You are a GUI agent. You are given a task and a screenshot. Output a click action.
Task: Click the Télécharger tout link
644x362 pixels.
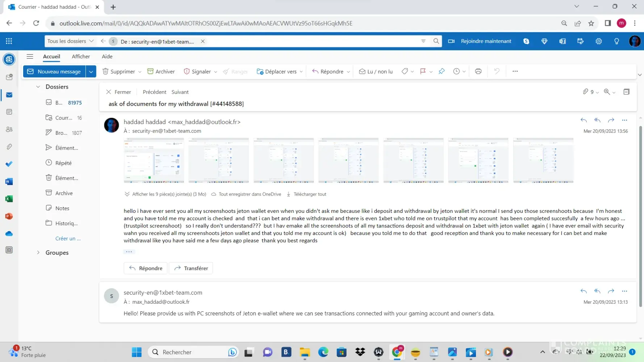(310, 194)
